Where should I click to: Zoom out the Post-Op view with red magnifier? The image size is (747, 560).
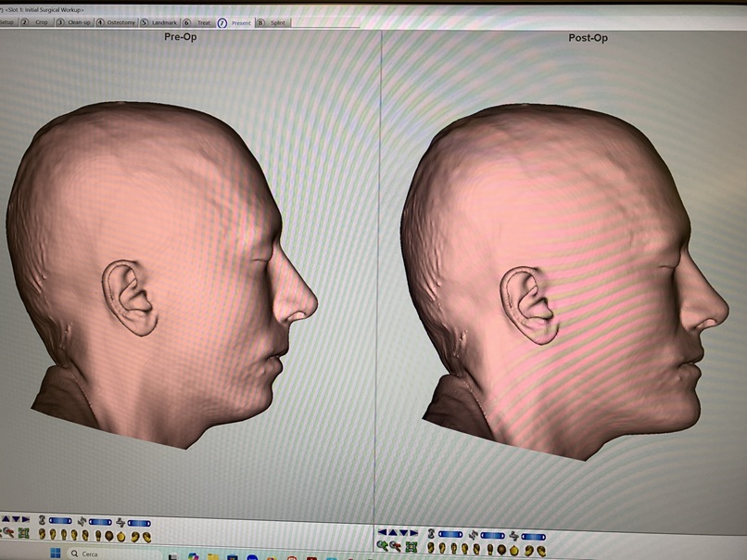tap(396, 547)
